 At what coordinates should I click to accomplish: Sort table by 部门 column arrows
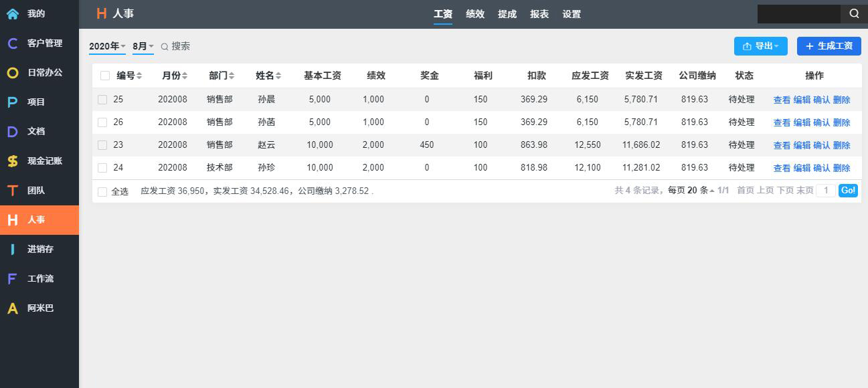(232, 76)
